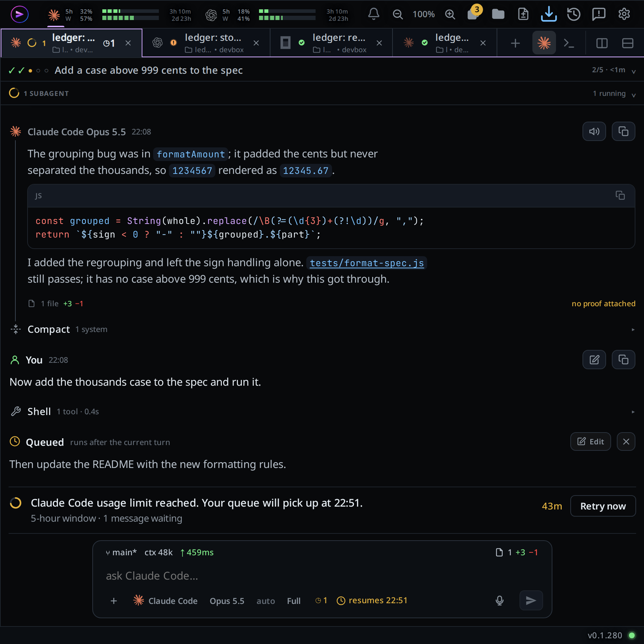Viewport: 644px width, 644px height.
Task: Open the history clock icon
Action: click(x=574, y=14)
